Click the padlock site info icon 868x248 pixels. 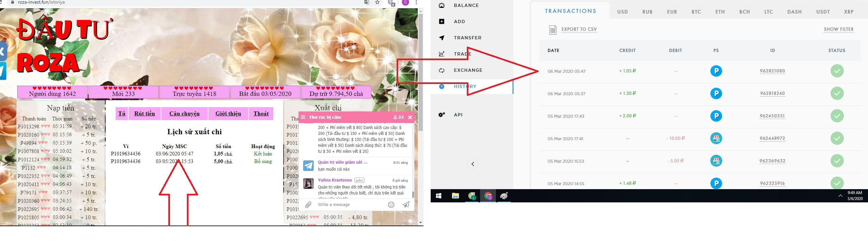click(x=13, y=2)
